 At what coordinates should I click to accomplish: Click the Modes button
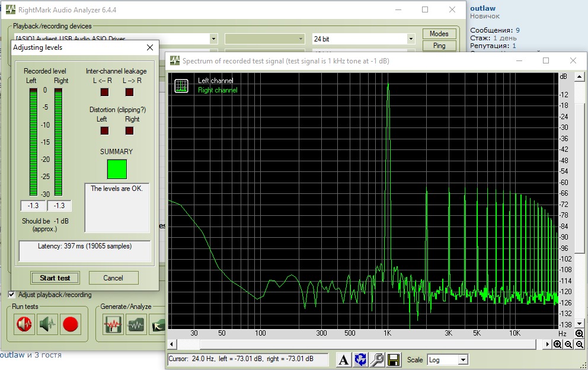pyautogui.click(x=439, y=34)
